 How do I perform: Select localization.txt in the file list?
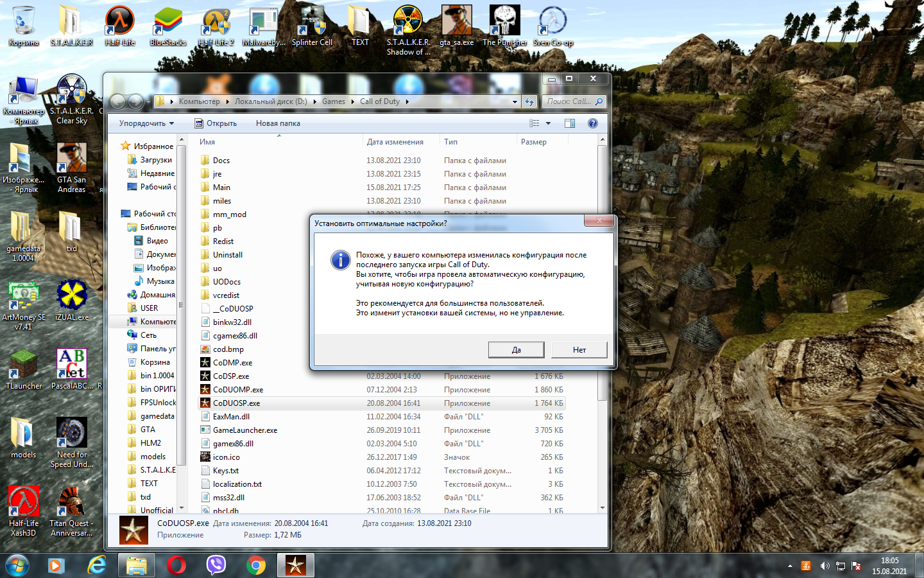pyautogui.click(x=237, y=484)
